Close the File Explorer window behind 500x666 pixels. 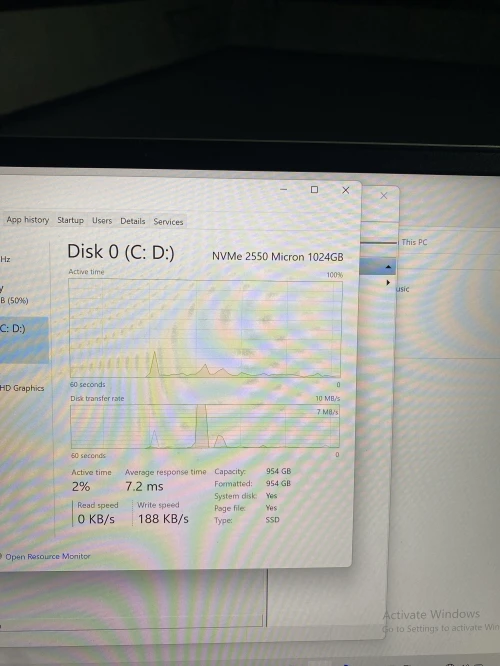pyautogui.click(x=384, y=195)
